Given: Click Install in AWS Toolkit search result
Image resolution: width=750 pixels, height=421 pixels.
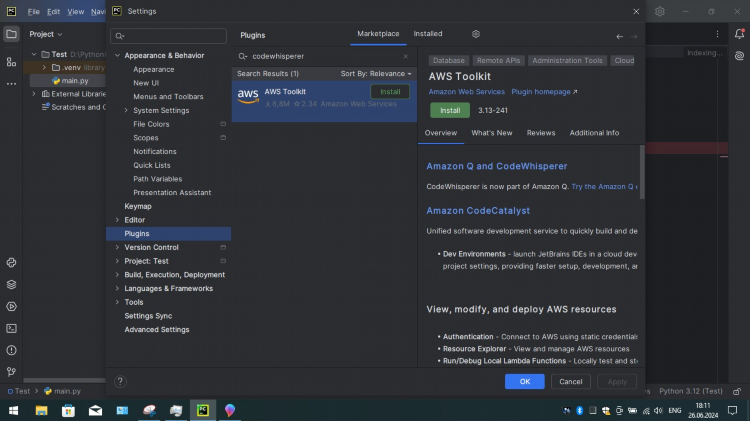Looking at the screenshot, I should point(390,92).
